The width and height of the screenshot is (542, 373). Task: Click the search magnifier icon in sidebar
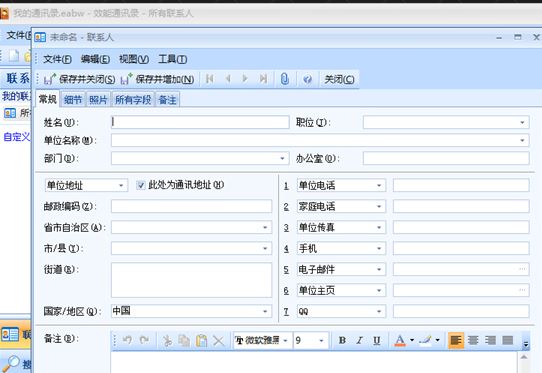coord(11,363)
